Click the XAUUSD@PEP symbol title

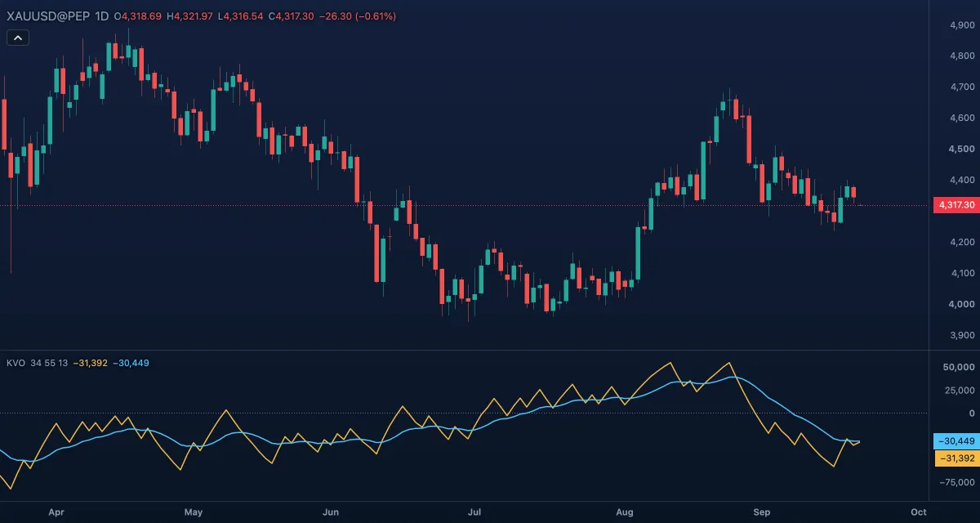(x=47, y=16)
